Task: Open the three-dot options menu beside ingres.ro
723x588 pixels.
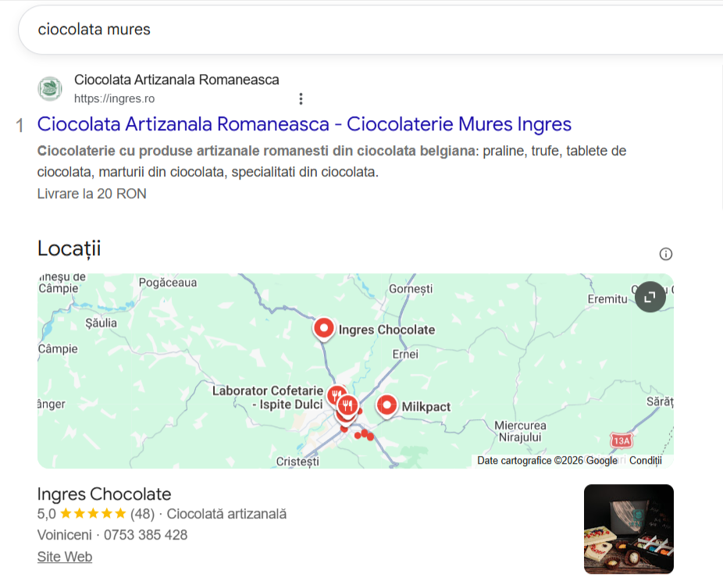Action: (x=301, y=98)
